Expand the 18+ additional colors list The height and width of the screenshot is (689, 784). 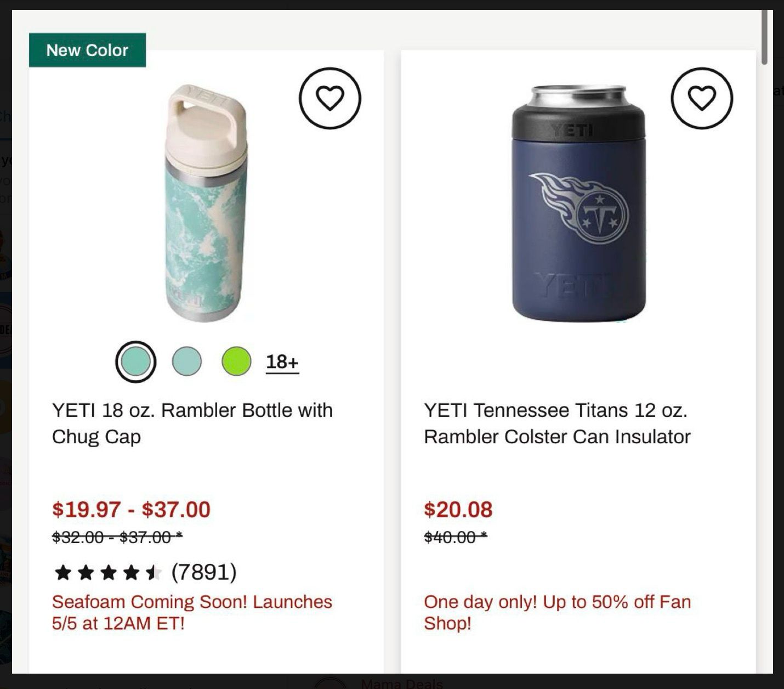pos(282,362)
